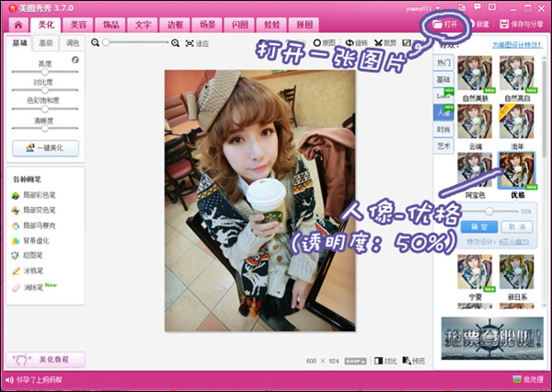Select the 边框 tab
Image resolution: width=552 pixels, height=392 pixels.
coord(175,25)
